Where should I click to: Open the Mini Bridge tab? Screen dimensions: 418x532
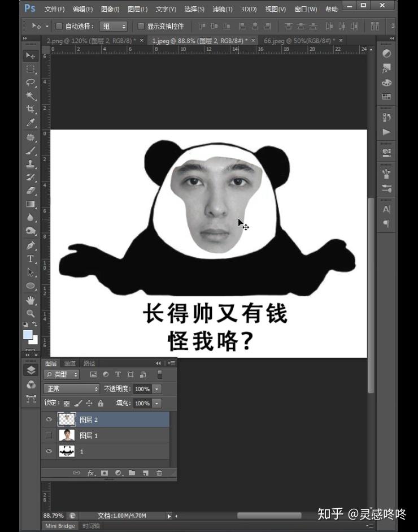tap(60, 526)
